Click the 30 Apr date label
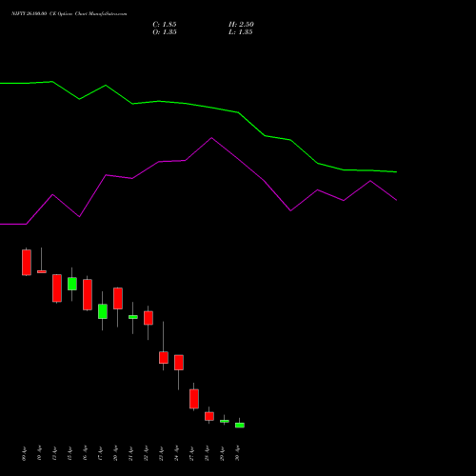 click(238, 454)
